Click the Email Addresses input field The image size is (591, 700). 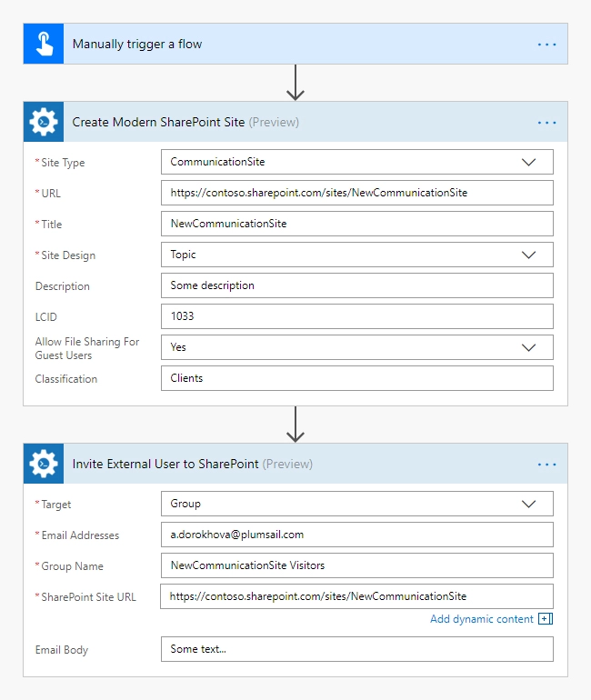(x=357, y=535)
